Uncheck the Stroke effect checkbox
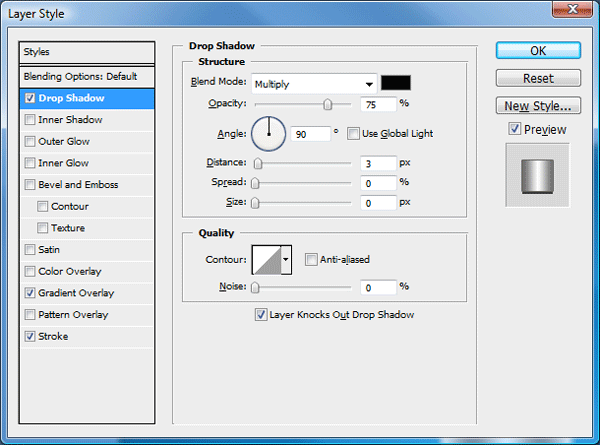This screenshot has width=600, height=445. coord(30,336)
